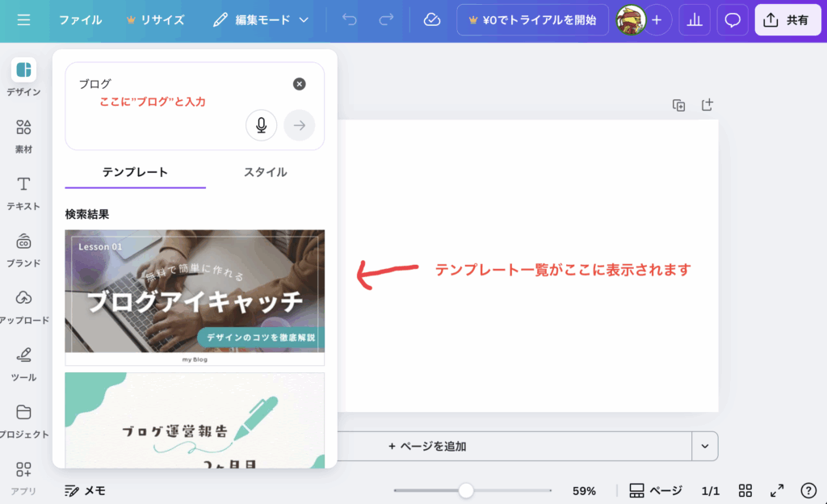Switch to the スタイル tab
Viewport: 827px width, 504px height.
coord(265,172)
